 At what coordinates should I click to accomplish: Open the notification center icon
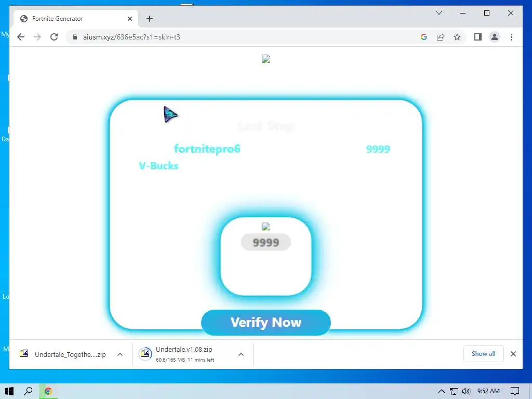click(x=515, y=391)
